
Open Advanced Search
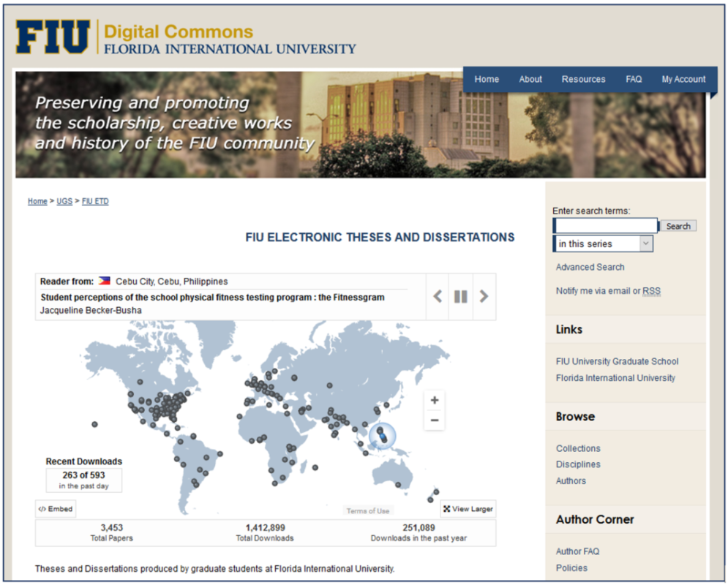pyautogui.click(x=590, y=267)
